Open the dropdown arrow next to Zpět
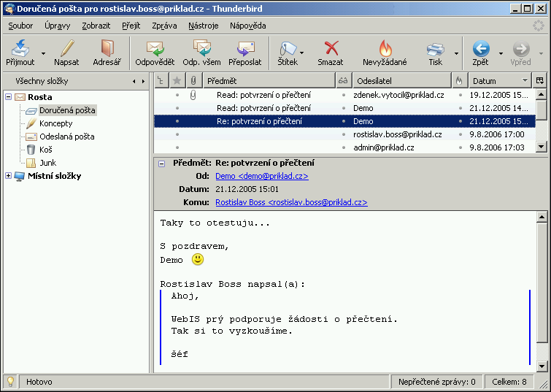Image resolution: width=551 pixels, height=392 pixels. pos(501,53)
